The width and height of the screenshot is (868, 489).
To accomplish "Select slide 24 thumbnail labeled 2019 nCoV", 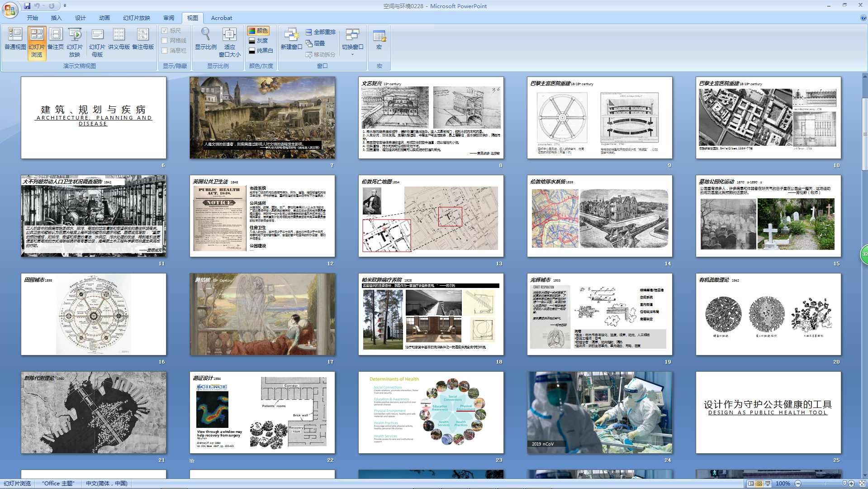I will [599, 412].
